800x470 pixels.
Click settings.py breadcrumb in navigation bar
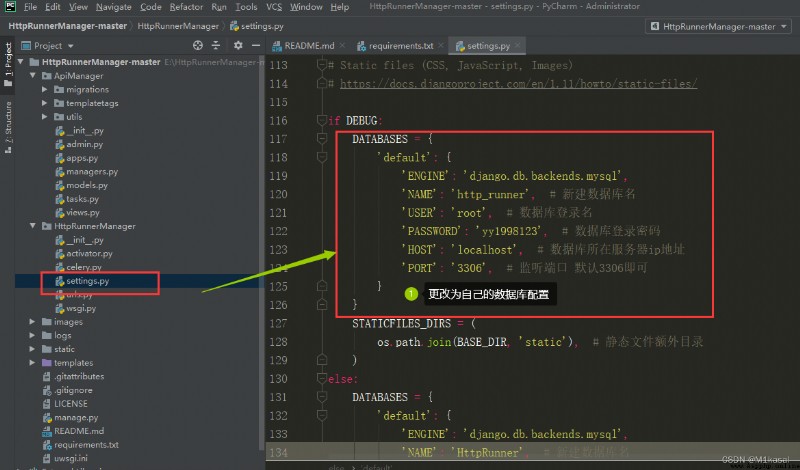[257, 26]
